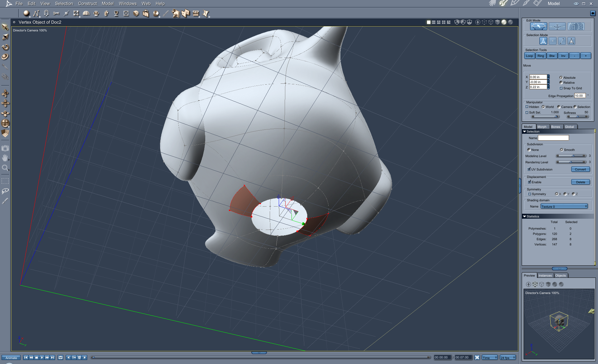Select the magnet tool icon

[x=46, y=13]
